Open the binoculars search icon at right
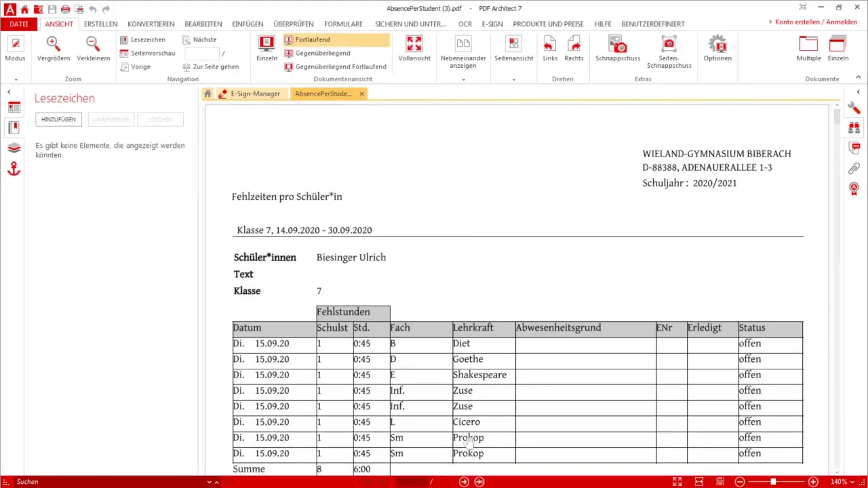The height and width of the screenshot is (488, 868). coord(854,127)
